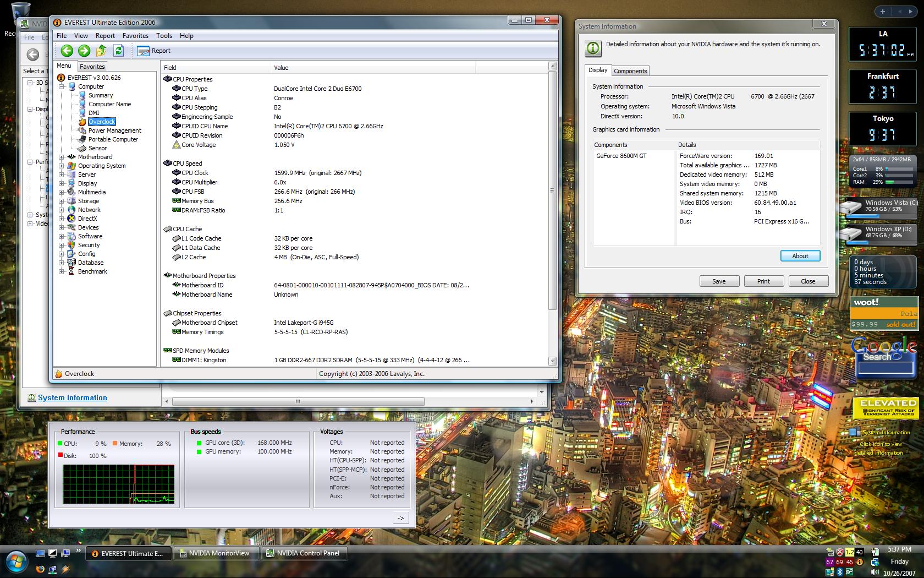The image size is (924, 578).
Task: Select Portable Computer tree item
Action: (x=113, y=139)
